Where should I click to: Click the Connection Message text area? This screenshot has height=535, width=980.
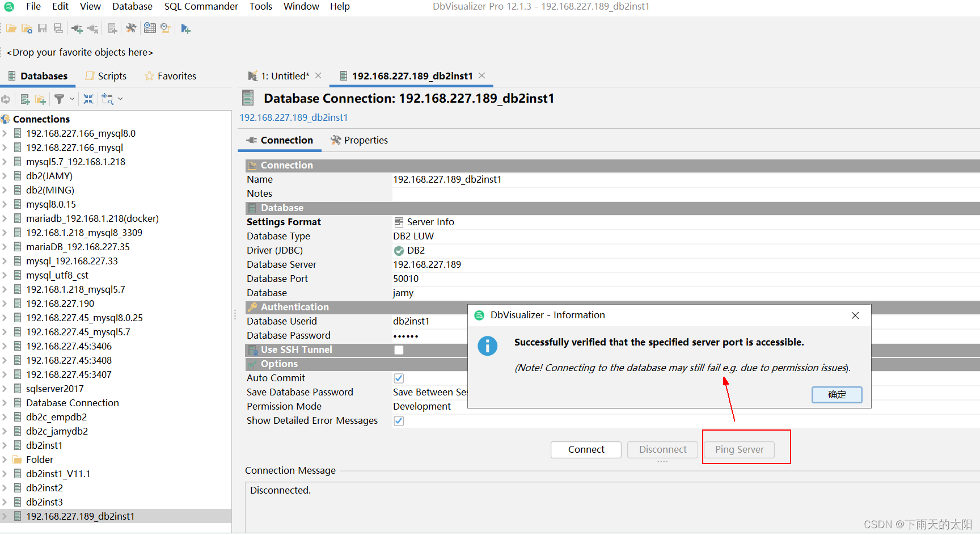(612, 507)
